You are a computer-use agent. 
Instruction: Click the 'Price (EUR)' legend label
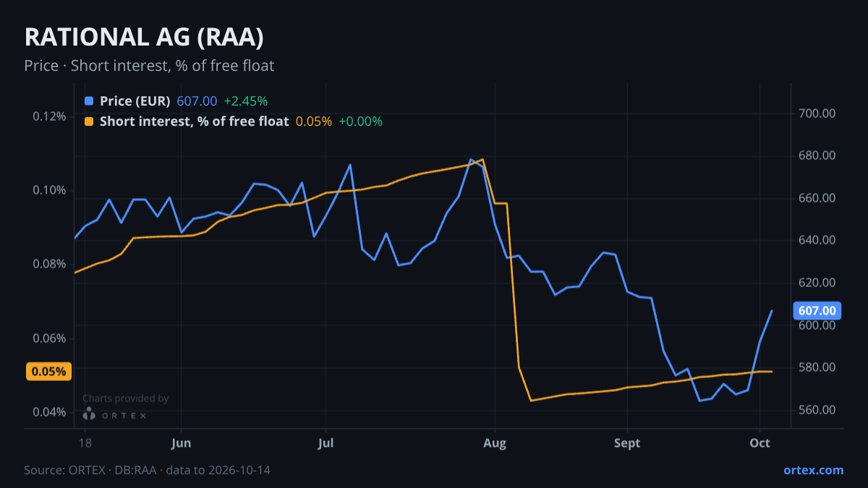click(x=135, y=101)
